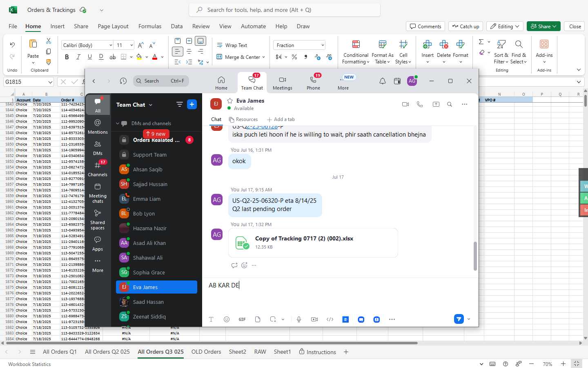Open Cell Styles gallery
This screenshot has width=588, height=368.
(403, 52)
